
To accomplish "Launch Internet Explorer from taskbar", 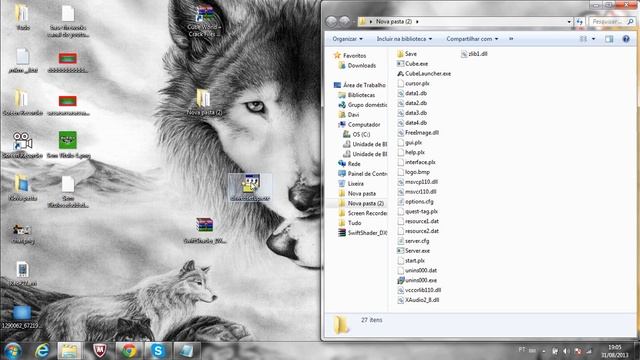I will (x=42, y=351).
